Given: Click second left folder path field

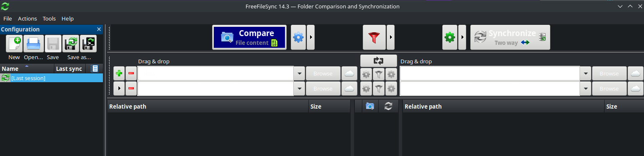Looking at the screenshot, I should pos(216,88).
